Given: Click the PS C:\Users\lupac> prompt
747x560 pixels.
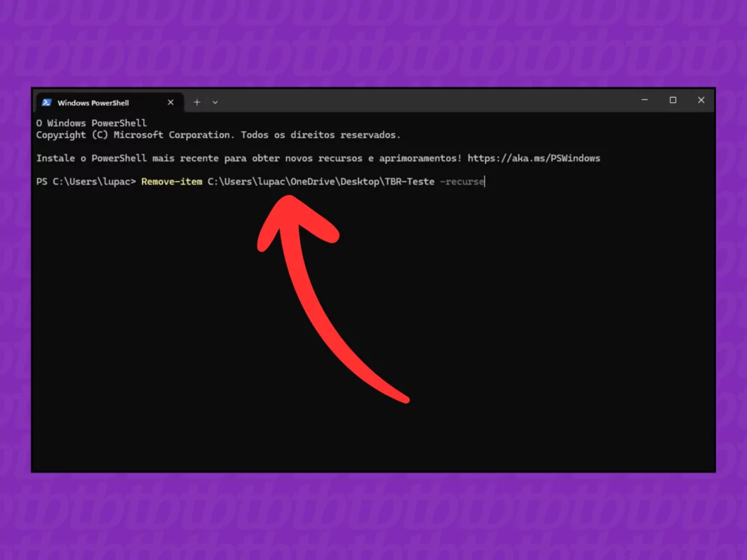Looking at the screenshot, I should coord(86,182).
